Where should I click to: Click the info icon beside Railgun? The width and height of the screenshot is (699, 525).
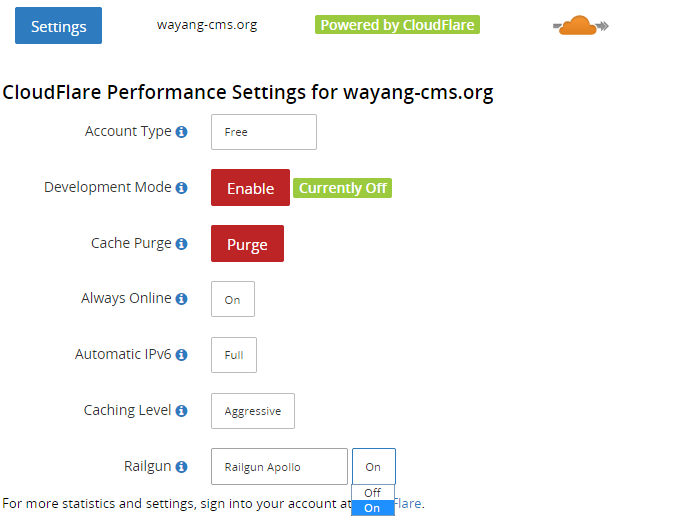pos(181,467)
